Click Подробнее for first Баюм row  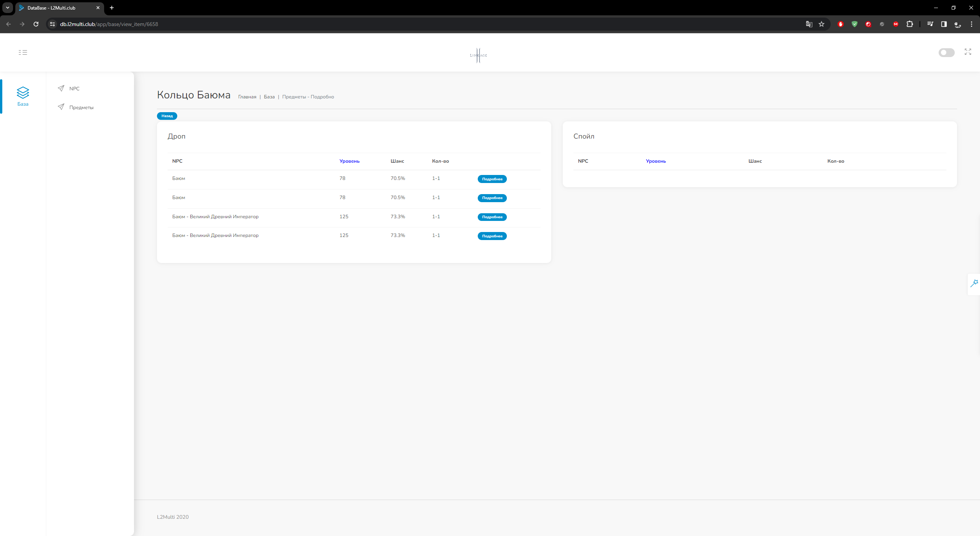tap(492, 179)
